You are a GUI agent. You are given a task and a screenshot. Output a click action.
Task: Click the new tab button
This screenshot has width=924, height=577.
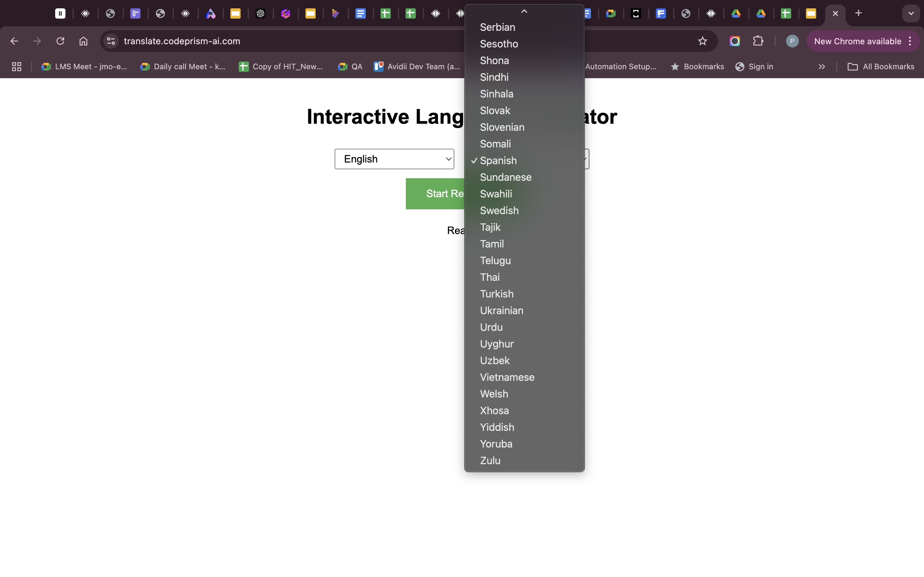pyautogui.click(x=858, y=13)
